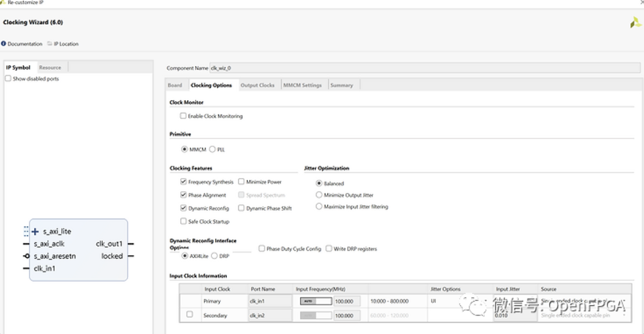
Task: Select Balanced jitter optimization
Action: tap(319, 183)
